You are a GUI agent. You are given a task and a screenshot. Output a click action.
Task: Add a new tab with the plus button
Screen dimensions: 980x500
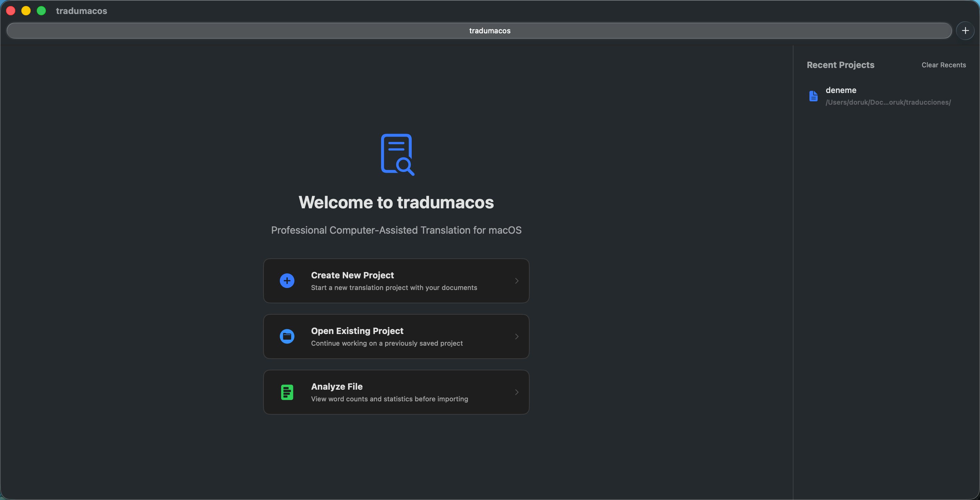[x=965, y=30]
